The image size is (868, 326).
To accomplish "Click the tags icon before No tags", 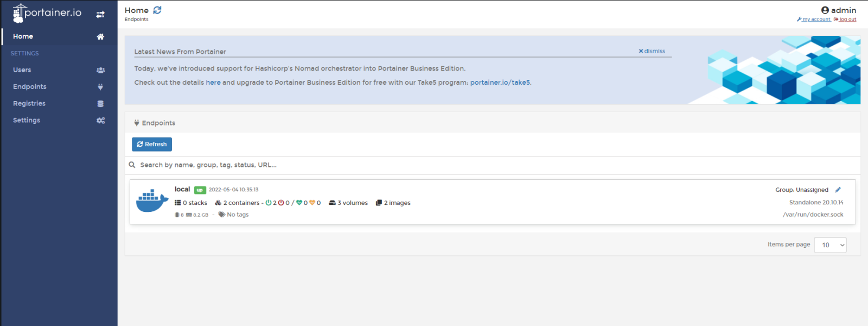I will pos(222,215).
